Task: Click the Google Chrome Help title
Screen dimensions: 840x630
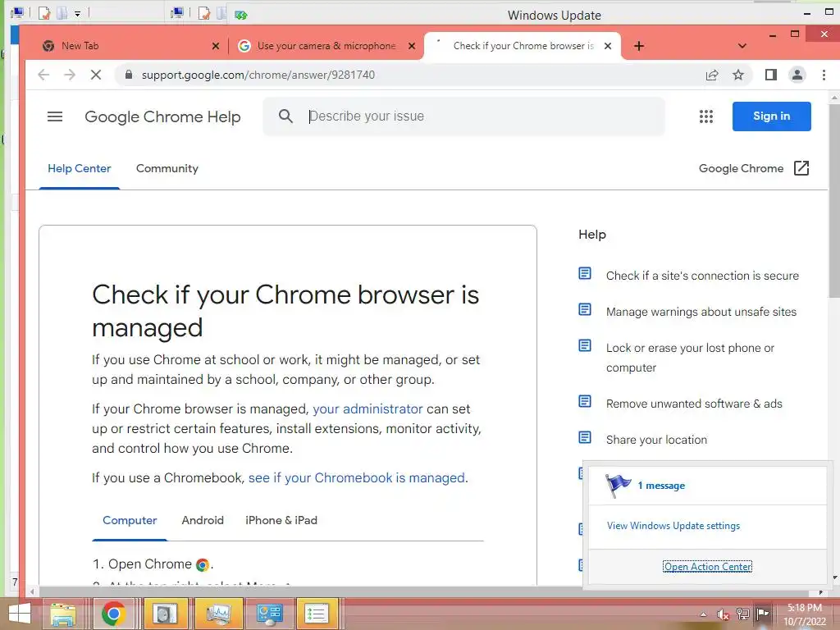Action: (162, 116)
